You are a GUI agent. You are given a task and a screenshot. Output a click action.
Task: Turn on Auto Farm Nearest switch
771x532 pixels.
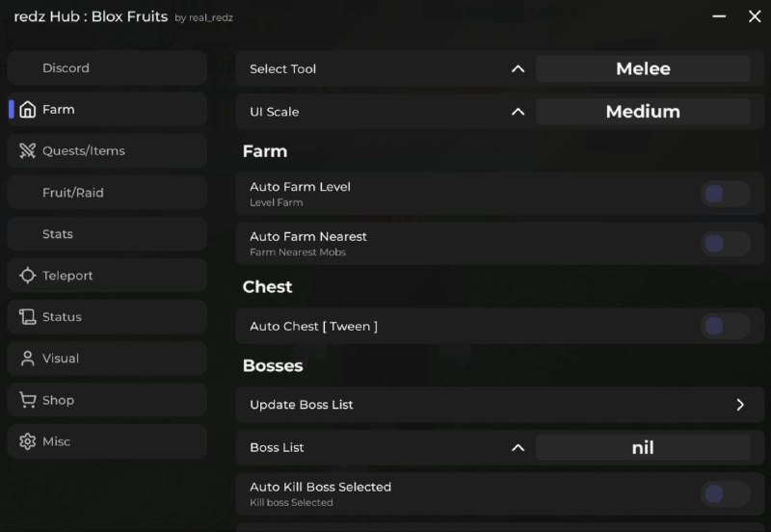point(725,244)
